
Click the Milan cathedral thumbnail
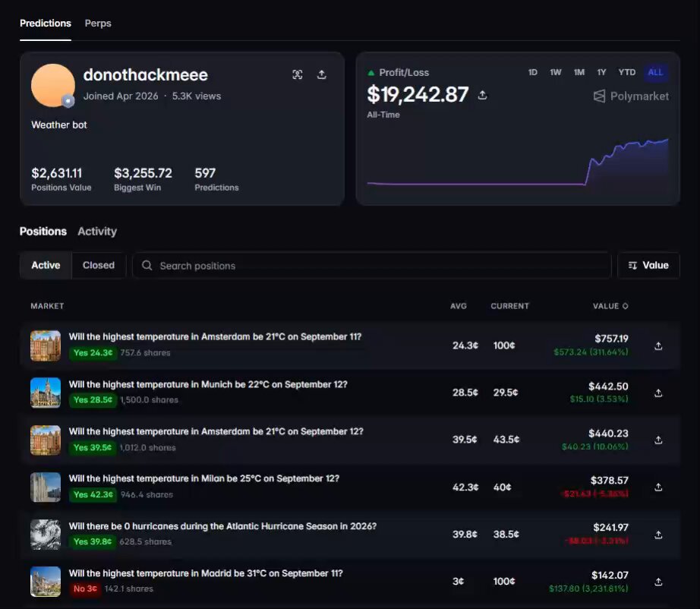[x=46, y=487]
